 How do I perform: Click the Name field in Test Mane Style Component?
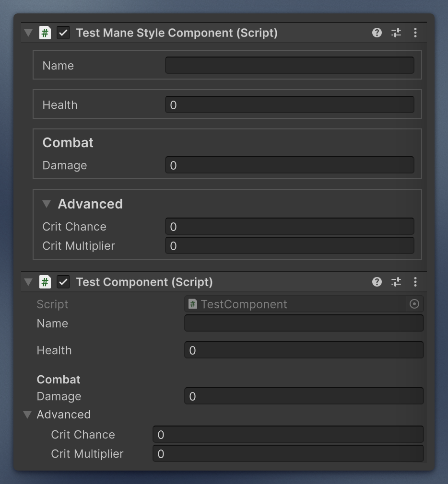click(x=290, y=65)
